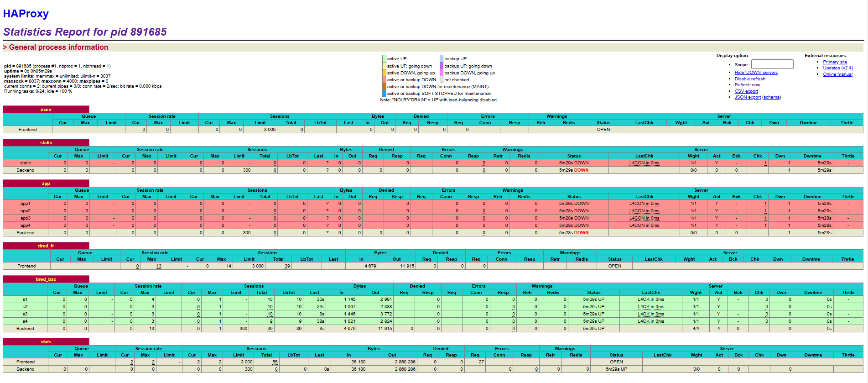Image resolution: width=868 pixels, height=383 pixels.
Task: Click the app1 server name
Action: 25,204
